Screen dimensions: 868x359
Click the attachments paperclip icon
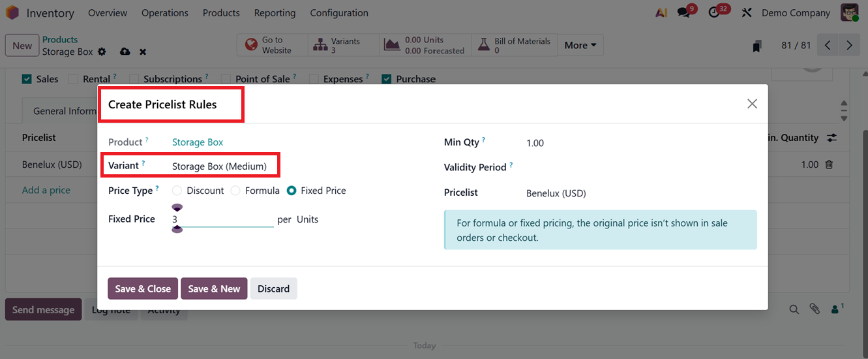815,309
